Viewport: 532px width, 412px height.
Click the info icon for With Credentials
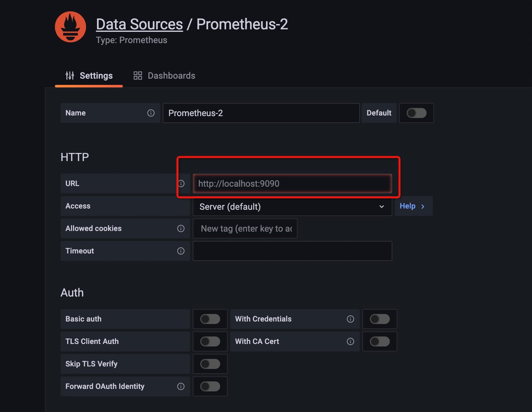[351, 319]
